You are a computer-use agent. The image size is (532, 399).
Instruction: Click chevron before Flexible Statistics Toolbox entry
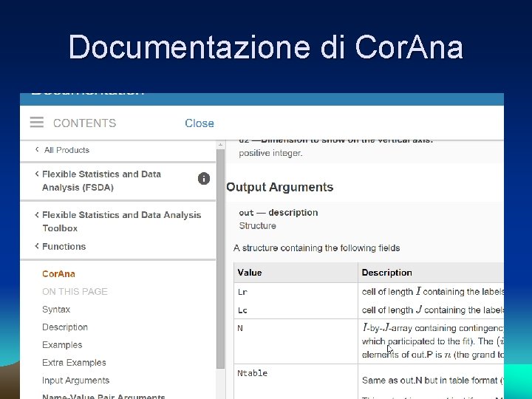pos(37,215)
